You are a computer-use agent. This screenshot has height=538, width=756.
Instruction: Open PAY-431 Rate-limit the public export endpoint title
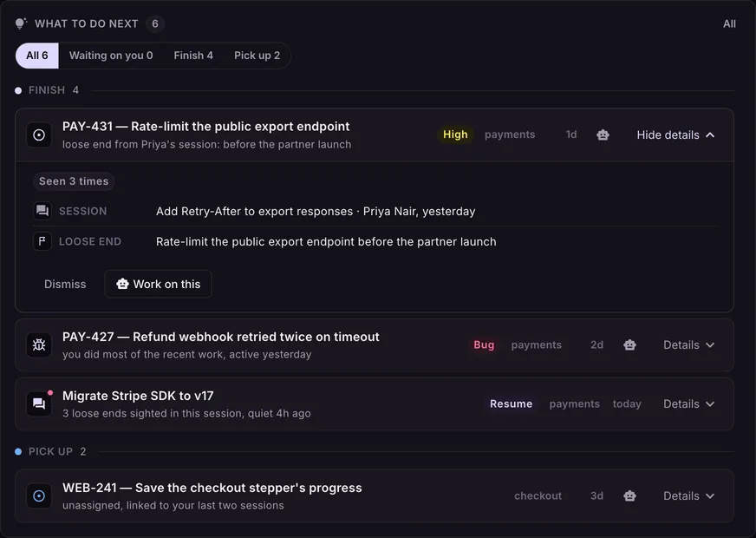click(x=205, y=127)
